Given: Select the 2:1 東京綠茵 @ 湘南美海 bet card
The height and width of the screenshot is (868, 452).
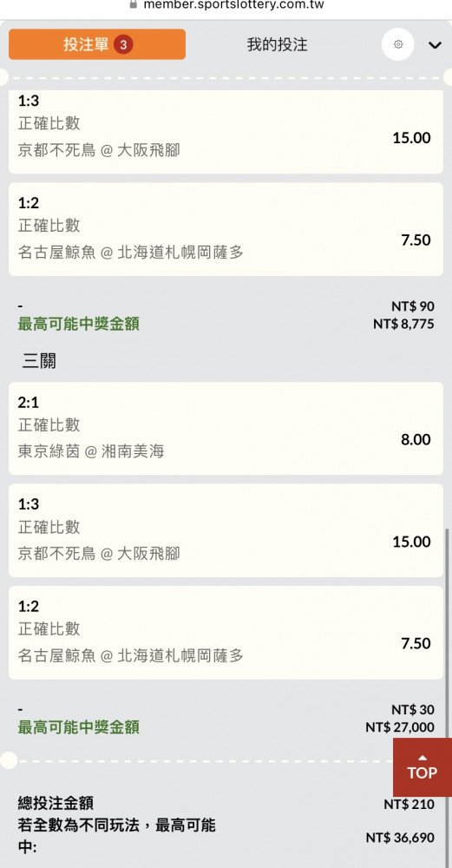Looking at the screenshot, I should pos(226,429).
